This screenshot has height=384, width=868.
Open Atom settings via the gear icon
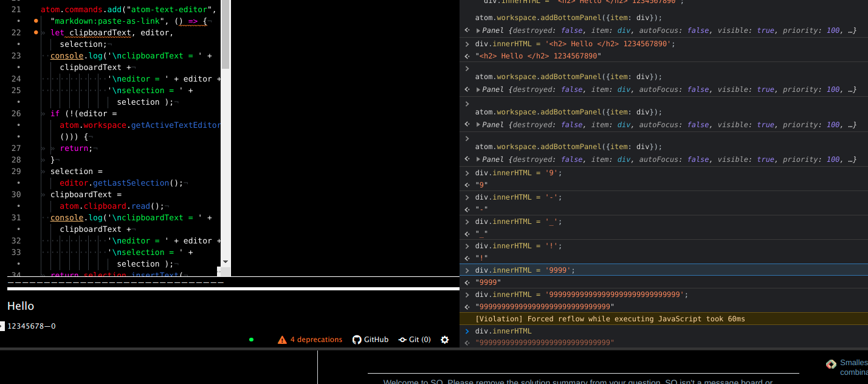pos(444,340)
